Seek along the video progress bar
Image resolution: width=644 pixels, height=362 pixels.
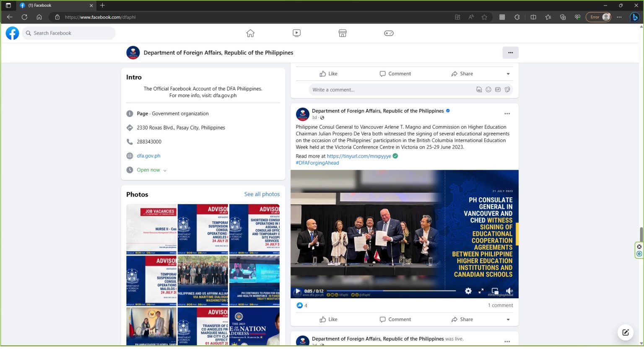[x=391, y=291]
